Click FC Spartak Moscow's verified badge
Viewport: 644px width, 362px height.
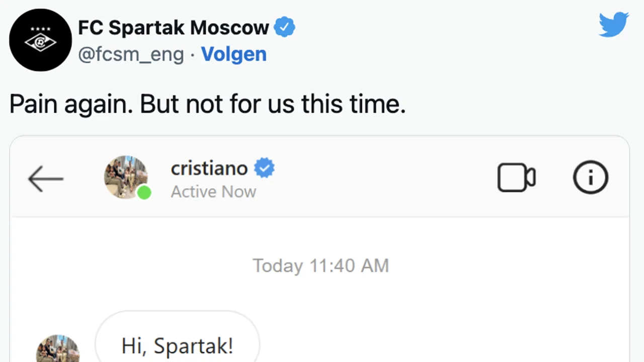(285, 27)
